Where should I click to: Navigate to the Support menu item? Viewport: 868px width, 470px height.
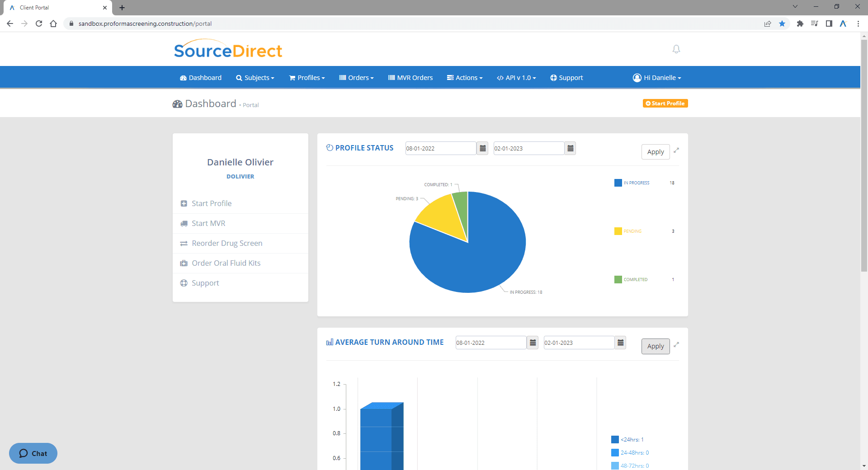pos(566,77)
